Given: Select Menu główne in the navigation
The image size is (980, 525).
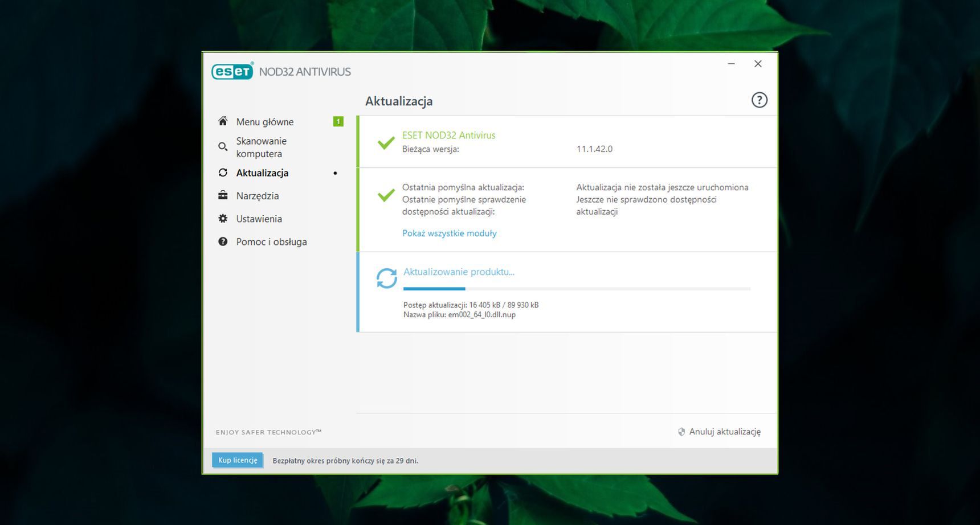Looking at the screenshot, I should pos(265,121).
